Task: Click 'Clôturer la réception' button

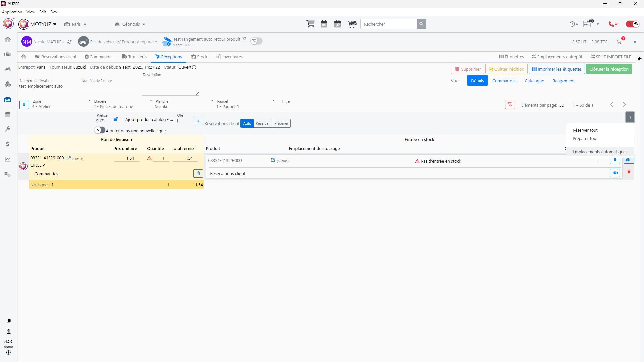Action: [609, 69]
